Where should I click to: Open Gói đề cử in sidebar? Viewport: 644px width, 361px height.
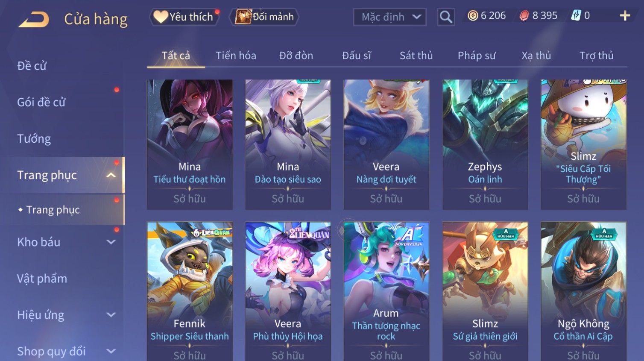tap(41, 103)
